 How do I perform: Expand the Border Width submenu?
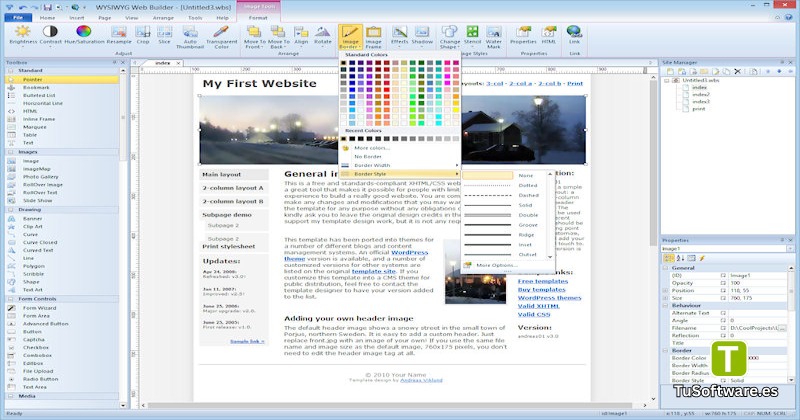point(399,165)
